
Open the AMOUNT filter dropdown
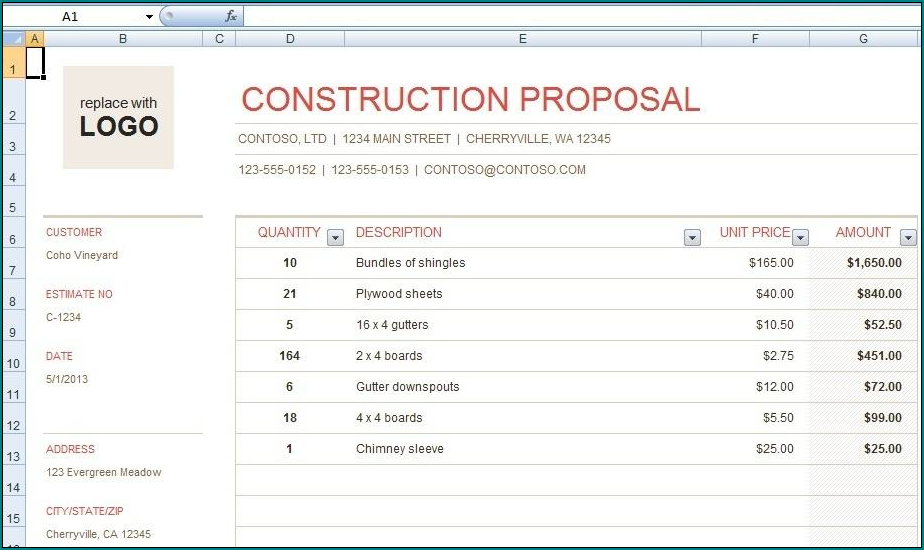coord(908,238)
